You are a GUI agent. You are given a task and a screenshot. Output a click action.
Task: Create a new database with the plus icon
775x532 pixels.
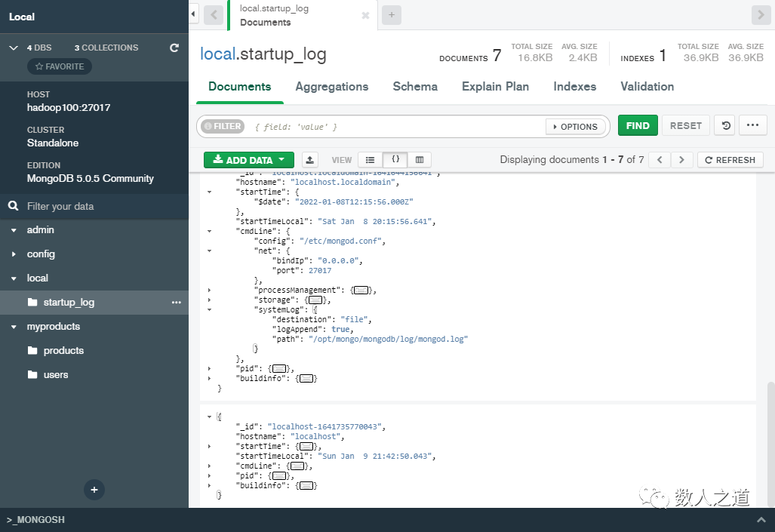(94, 490)
